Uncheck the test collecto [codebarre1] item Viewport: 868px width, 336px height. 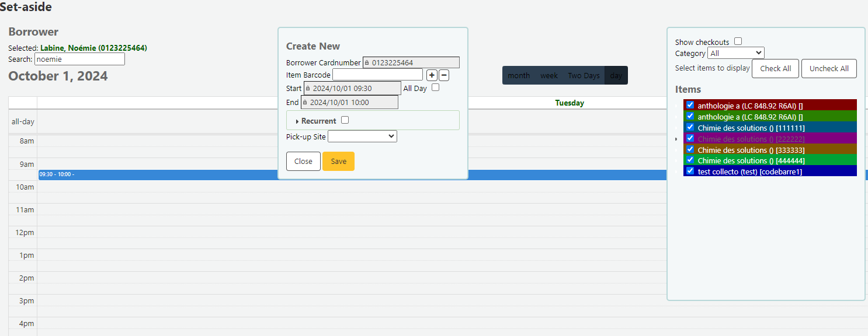click(690, 171)
